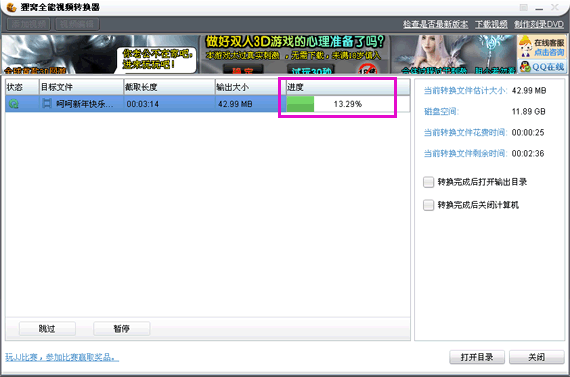This screenshot has height=377, width=570.
Task: Click the 在线客服 点击咨询 banner
Action: [542, 47]
